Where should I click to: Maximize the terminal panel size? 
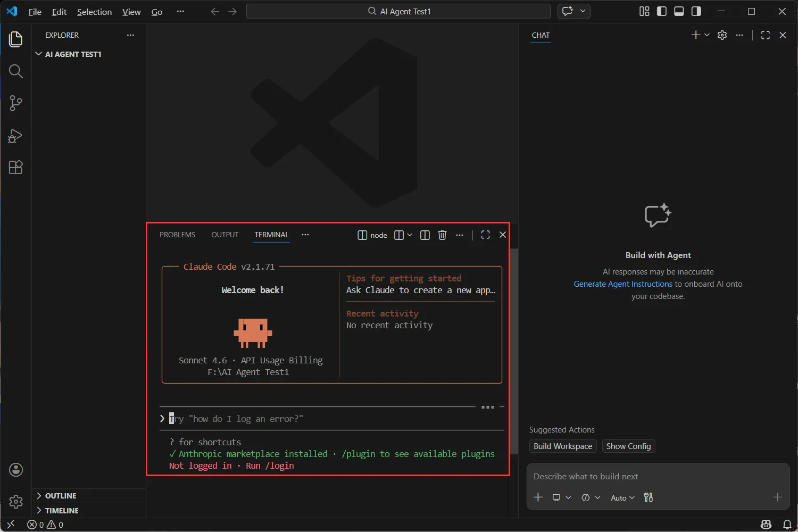pos(485,235)
